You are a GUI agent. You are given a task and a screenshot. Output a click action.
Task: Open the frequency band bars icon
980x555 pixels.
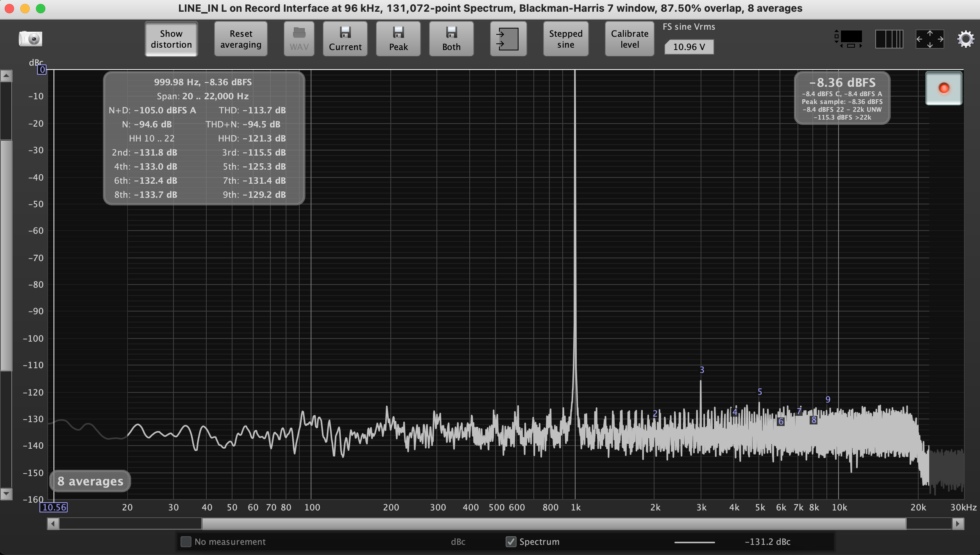coord(889,39)
